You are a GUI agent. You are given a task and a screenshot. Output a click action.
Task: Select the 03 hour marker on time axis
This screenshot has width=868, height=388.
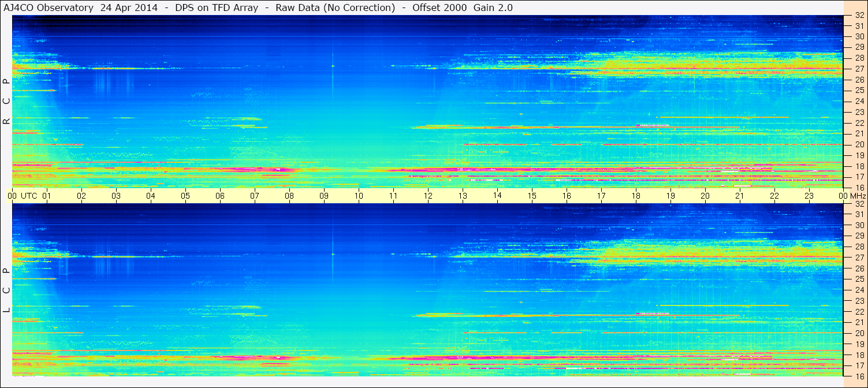[116, 196]
